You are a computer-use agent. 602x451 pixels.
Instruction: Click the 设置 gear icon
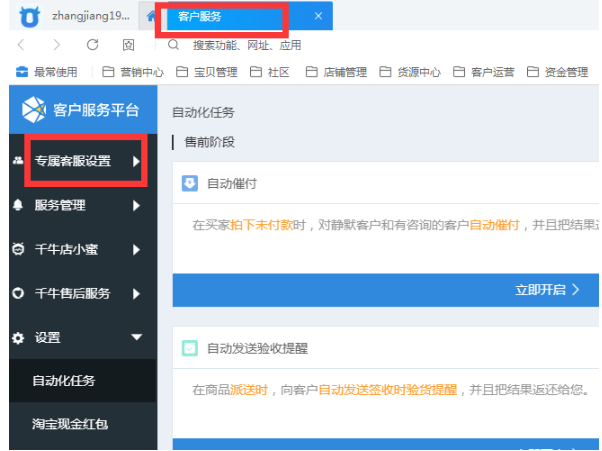[18, 338]
